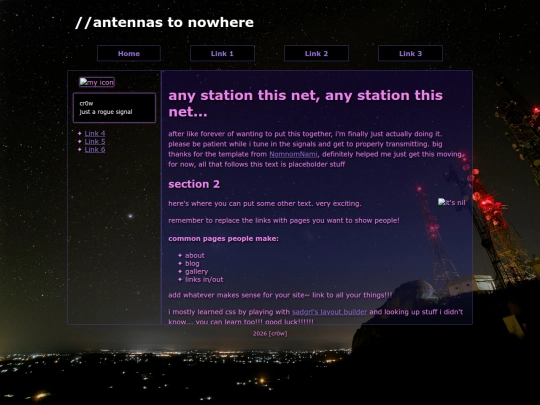
Task: Click the 'any station this net' heading
Action: click(305, 103)
